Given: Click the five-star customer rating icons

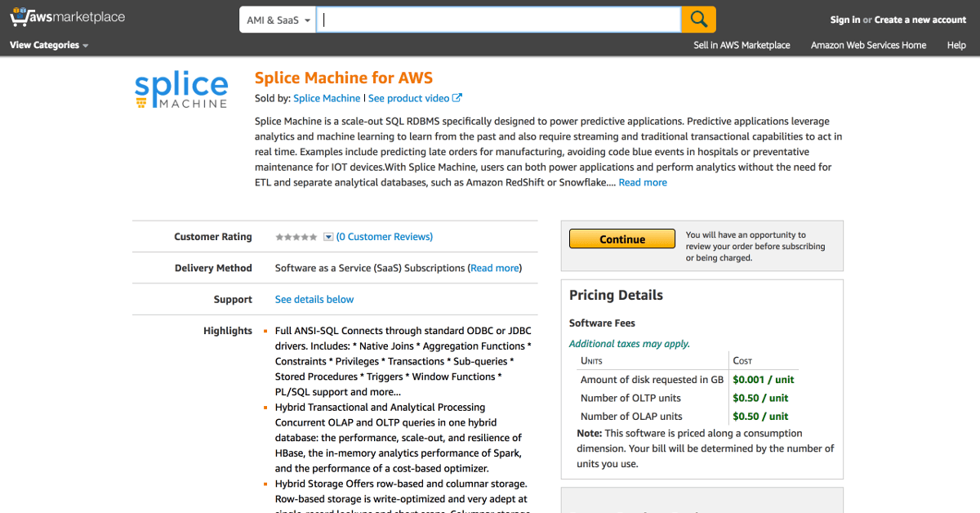Looking at the screenshot, I should tap(296, 237).
